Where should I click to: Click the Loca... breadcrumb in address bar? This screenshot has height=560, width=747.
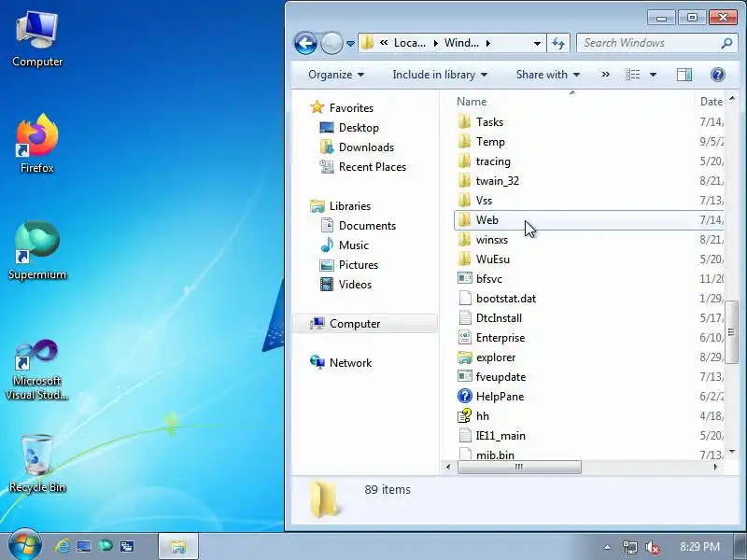tap(409, 43)
